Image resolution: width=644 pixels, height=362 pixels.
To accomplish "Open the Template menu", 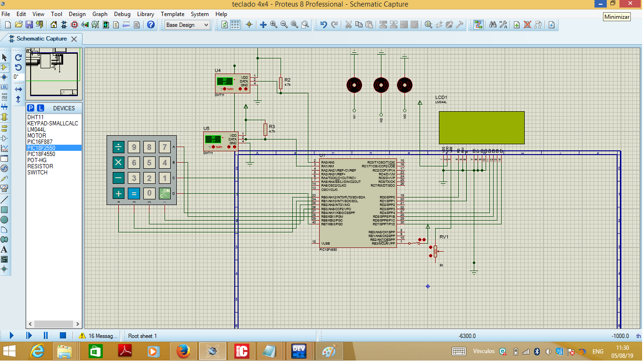I will pos(173,14).
